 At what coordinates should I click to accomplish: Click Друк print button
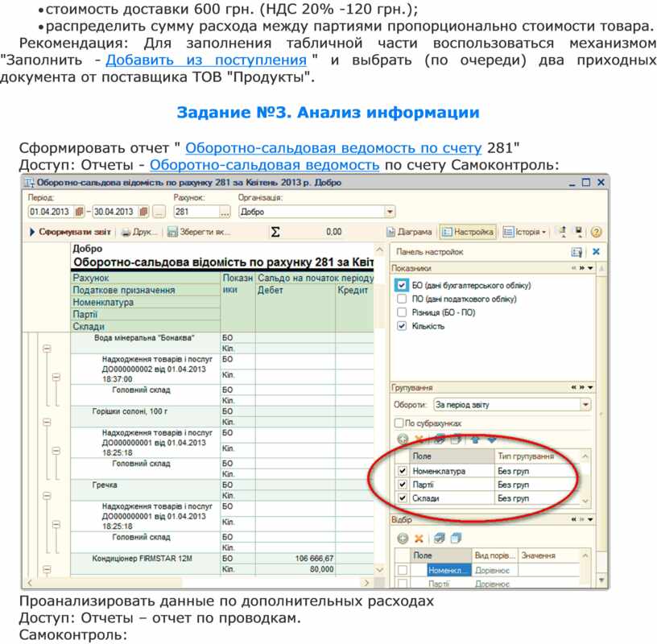[x=138, y=232]
